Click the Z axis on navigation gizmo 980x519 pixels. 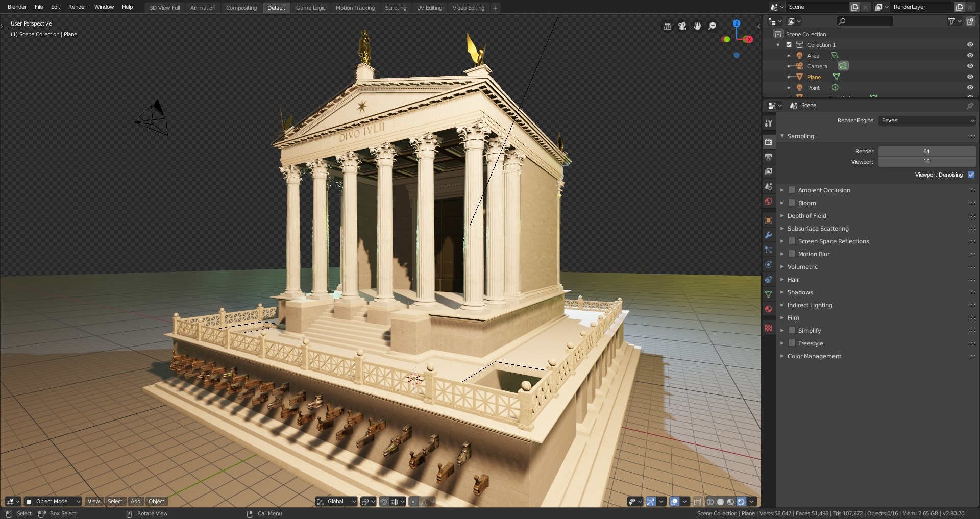coord(737,23)
